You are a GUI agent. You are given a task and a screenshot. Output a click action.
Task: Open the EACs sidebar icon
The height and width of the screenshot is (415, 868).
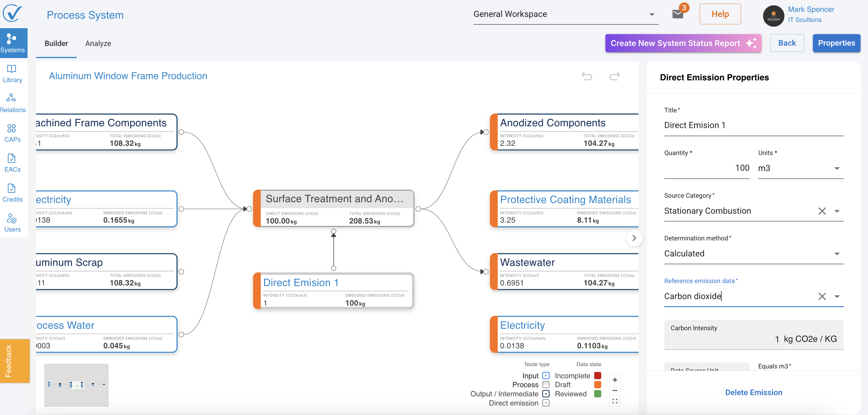pyautogui.click(x=12, y=163)
